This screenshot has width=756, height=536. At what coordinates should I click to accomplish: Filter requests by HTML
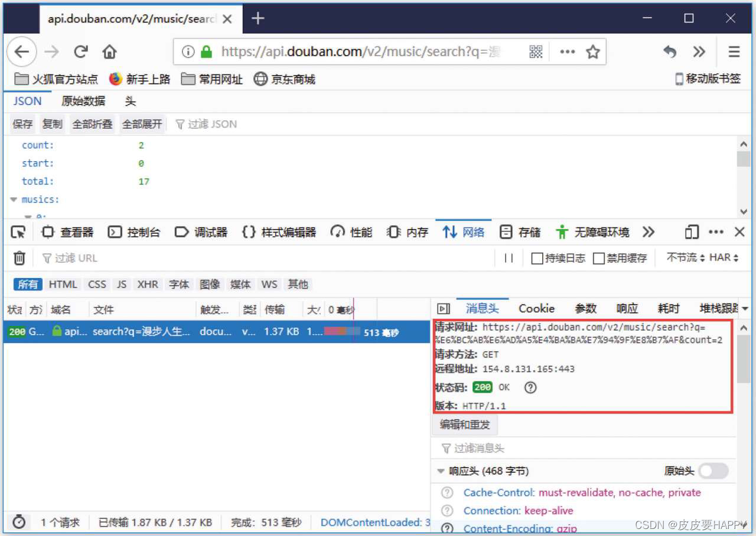(63, 284)
